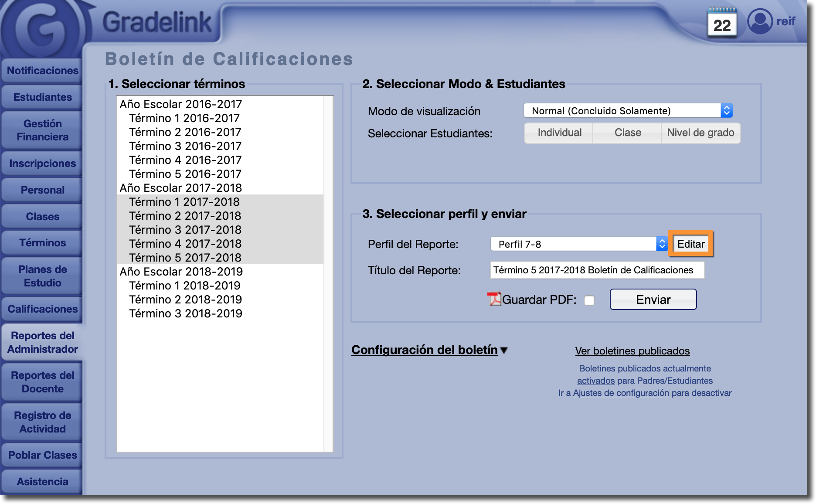Screen dimensions: 816x504
Task: Click the user profile avatar icon
Action: click(x=760, y=21)
